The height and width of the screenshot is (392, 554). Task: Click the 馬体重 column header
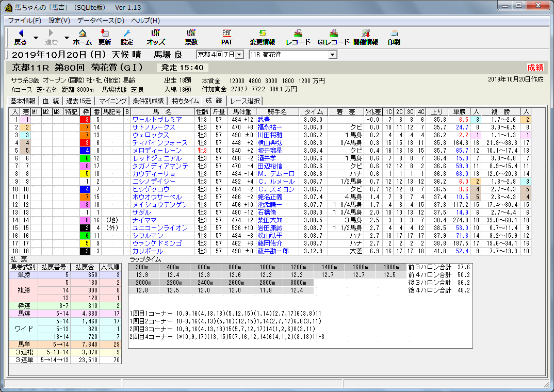[x=242, y=112]
